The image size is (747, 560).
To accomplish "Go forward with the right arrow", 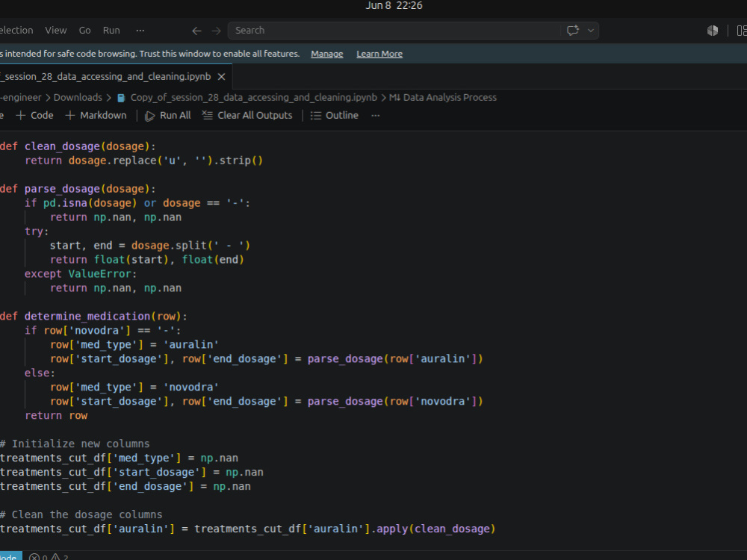I will point(217,31).
